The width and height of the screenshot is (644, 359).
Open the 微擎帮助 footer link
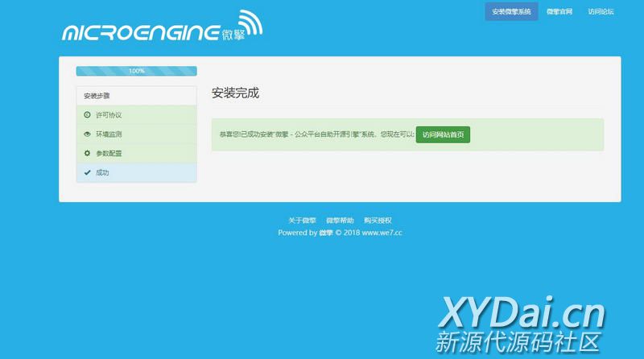tap(340, 221)
